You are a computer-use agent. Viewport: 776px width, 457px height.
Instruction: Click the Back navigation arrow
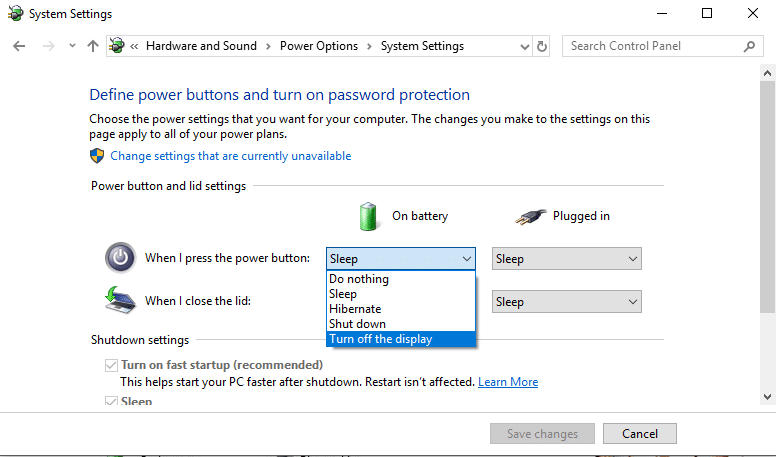tap(19, 46)
